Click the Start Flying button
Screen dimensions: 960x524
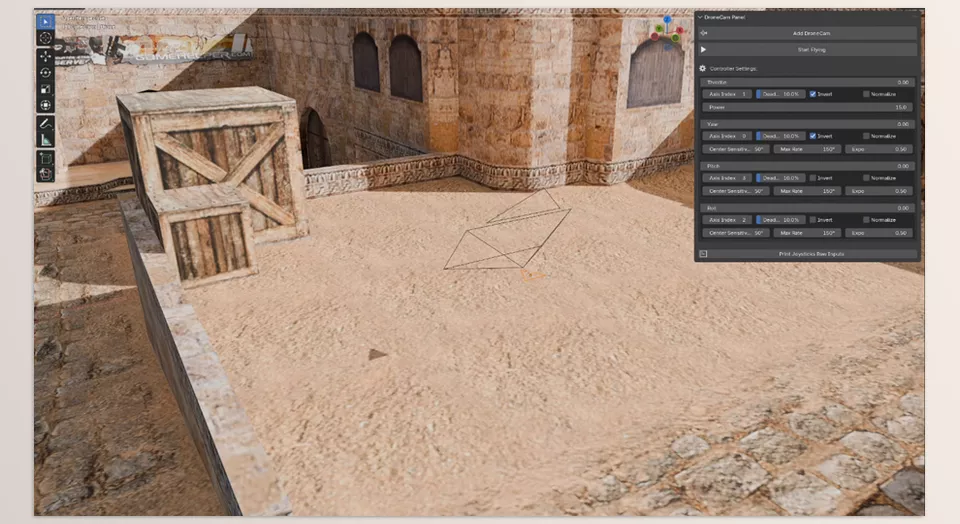tap(808, 50)
